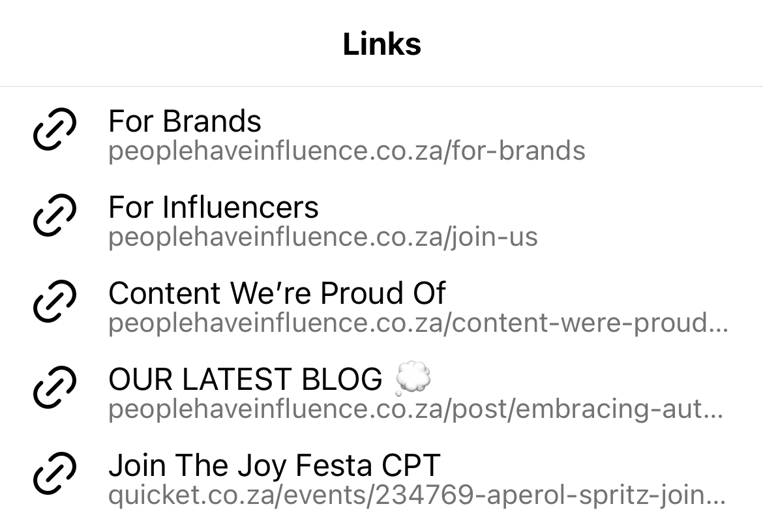Click the Links header title
This screenshot has height=532, width=763.
pyautogui.click(x=381, y=44)
